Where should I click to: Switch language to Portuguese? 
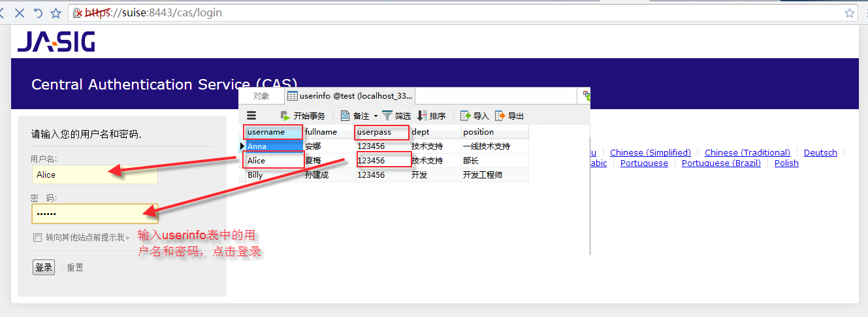click(644, 163)
